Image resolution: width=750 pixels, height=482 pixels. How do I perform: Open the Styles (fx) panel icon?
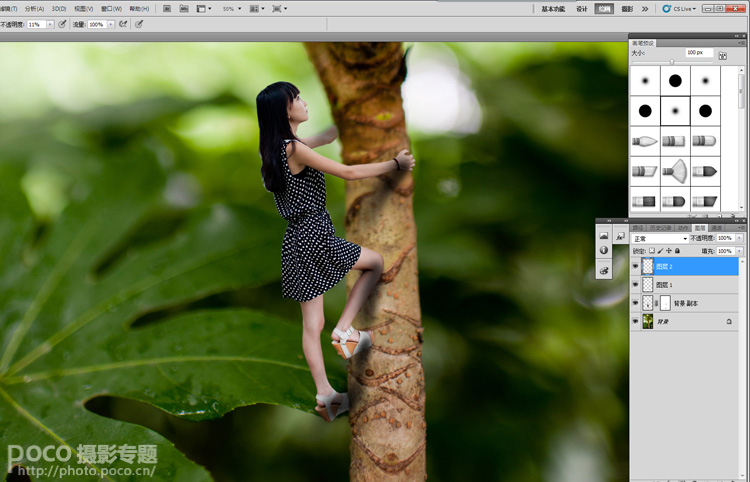point(621,236)
